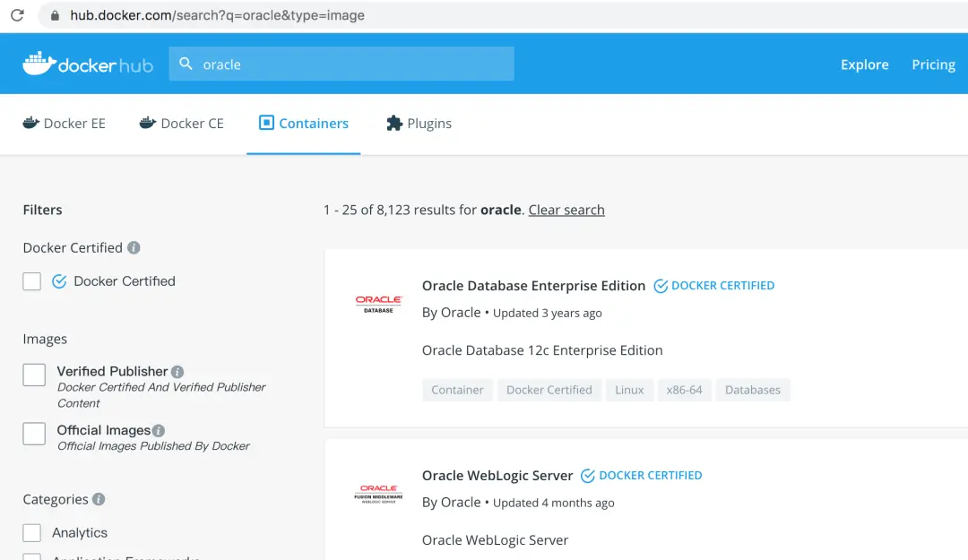Click Oracle Fusion Middleware logo thumbnail
Viewport: 968px width, 560px height.
(x=378, y=494)
